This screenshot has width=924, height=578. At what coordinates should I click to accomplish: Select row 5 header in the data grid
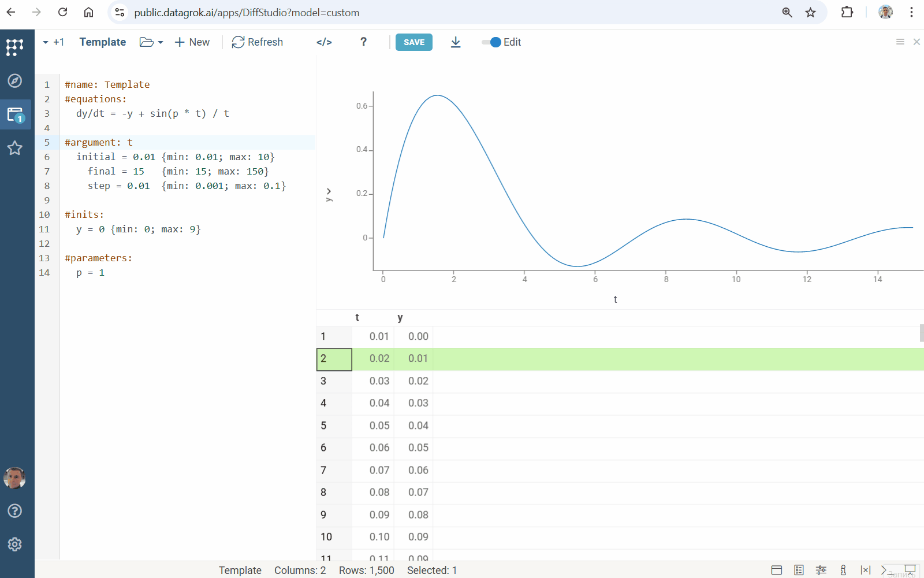(334, 425)
